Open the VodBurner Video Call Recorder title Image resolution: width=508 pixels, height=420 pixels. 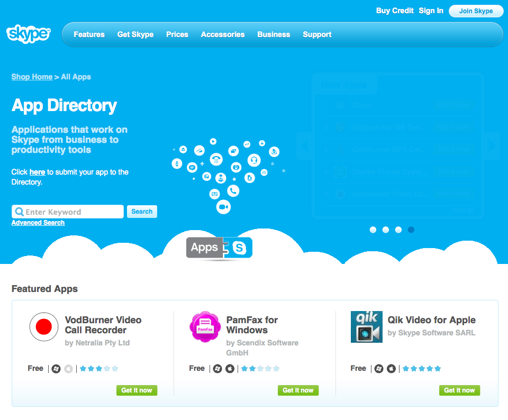pyautogui.click(x=103, y=325)
